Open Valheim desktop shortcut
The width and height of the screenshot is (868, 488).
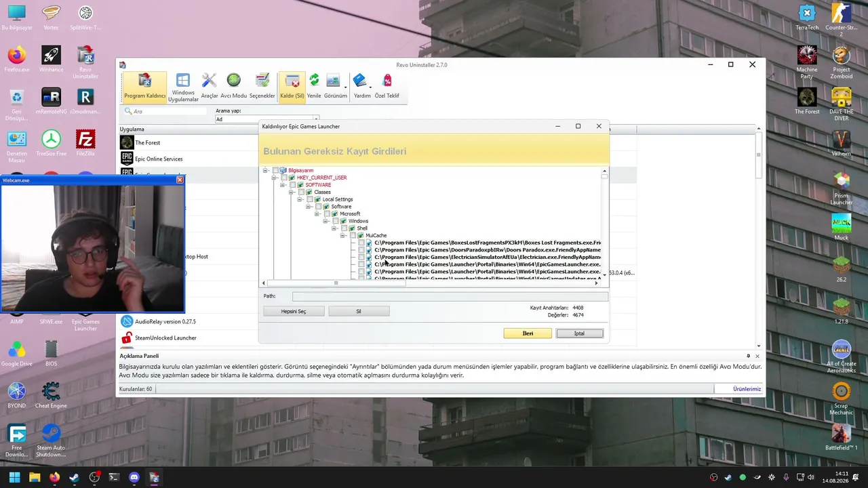pos(842,143)
